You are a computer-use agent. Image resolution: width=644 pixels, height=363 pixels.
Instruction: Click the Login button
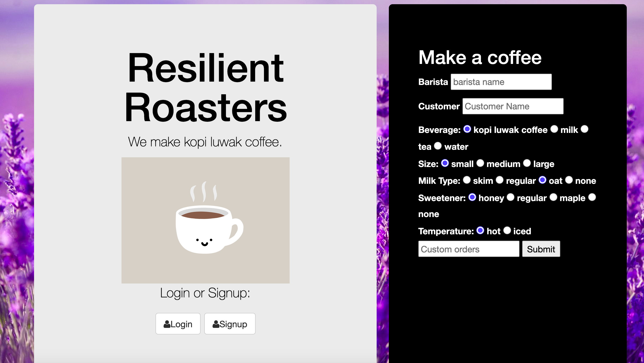178,324
